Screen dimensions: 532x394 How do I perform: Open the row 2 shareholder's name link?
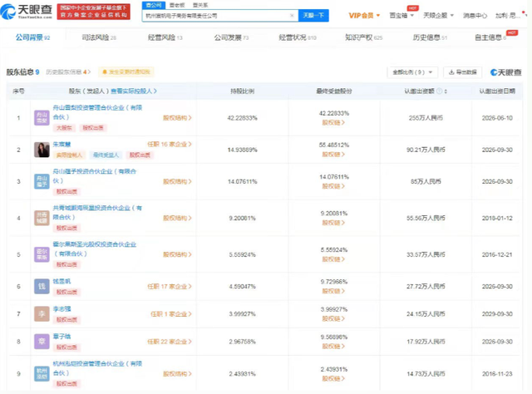coord(62,145)
